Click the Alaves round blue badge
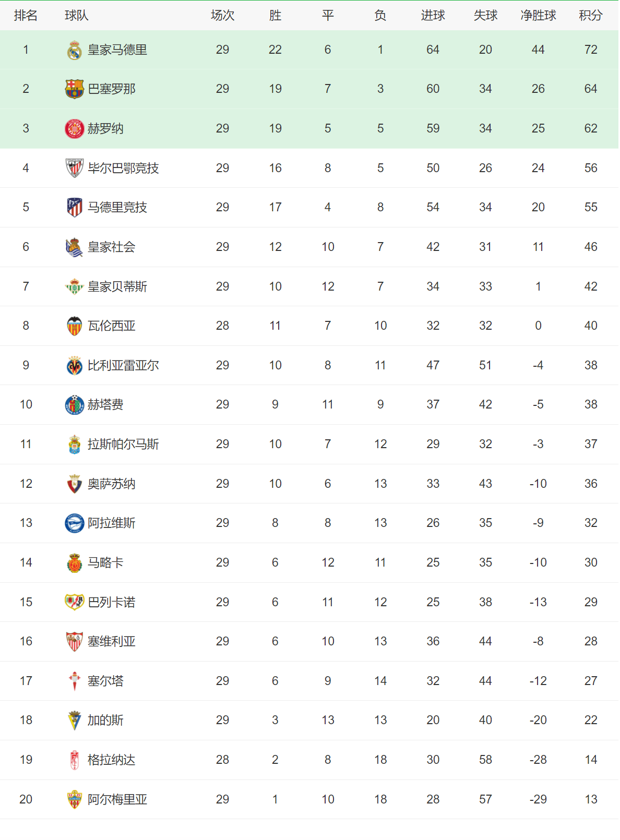The height and width of the screenshot is (840, 620). (x=75, y=523)
